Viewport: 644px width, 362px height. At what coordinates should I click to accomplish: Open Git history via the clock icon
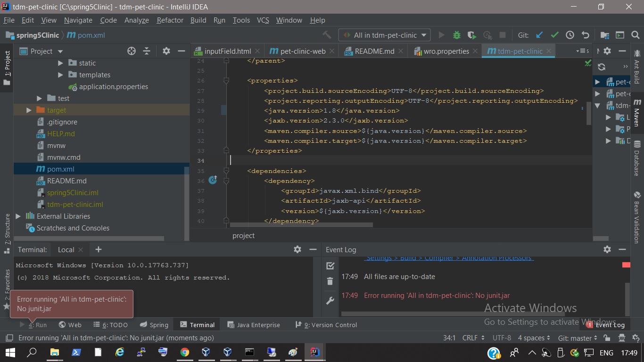point(570,35)
